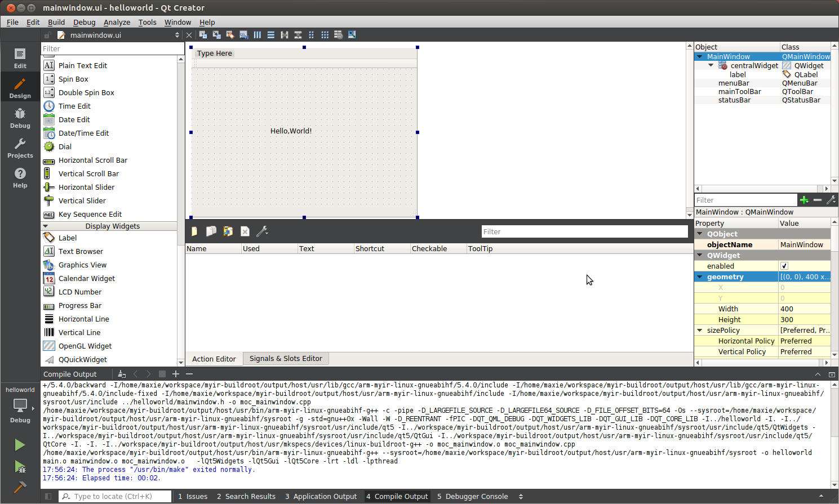Toggle the sidebar visibility button near the locator
Viewport: 839px width, 504px height.
[x=48, y=497]
